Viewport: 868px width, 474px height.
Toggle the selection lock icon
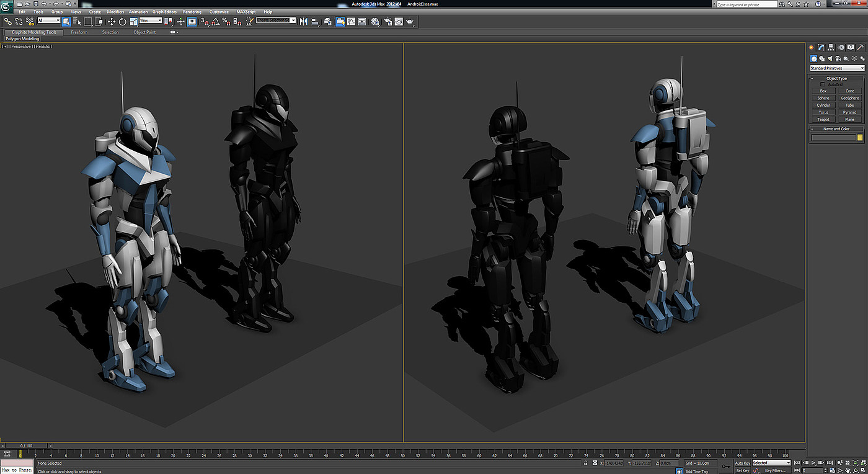[585, 463]
